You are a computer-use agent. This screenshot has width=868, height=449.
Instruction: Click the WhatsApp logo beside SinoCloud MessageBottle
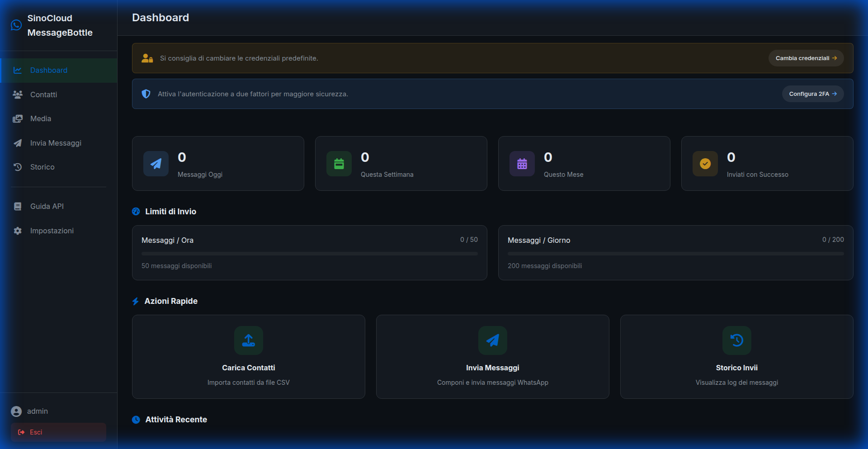point(16,25)
